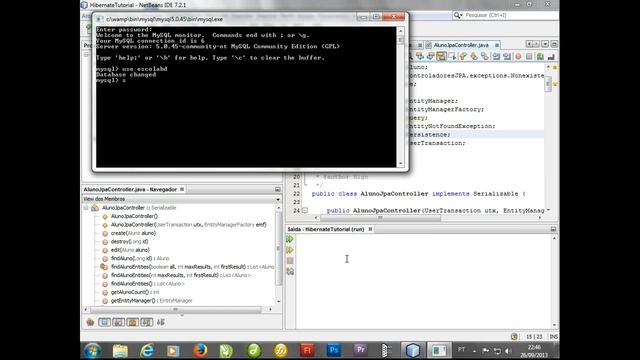Select AlunoJpaController.java editor tab

[461, 45]
